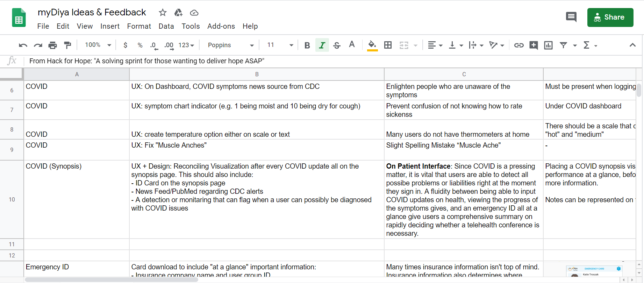Select column B header

(257, 74)
